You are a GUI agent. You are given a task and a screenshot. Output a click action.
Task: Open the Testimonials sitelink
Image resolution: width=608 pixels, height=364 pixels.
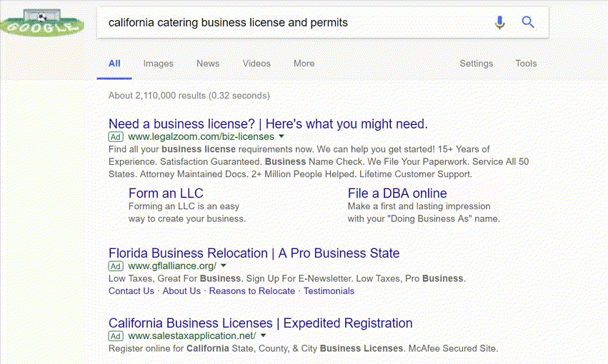point(329,291)
